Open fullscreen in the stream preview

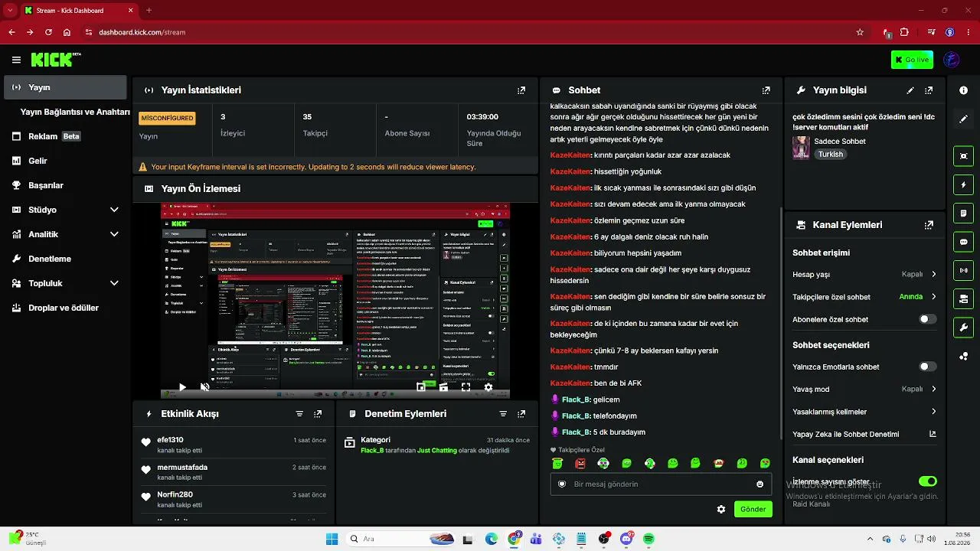465,387
